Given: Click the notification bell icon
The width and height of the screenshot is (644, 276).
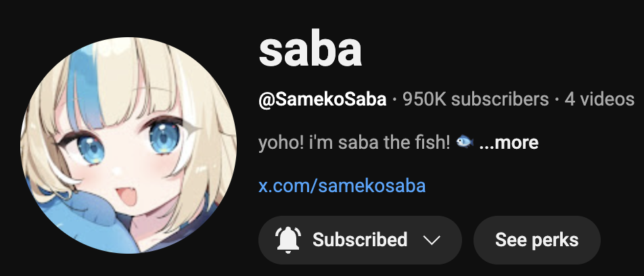Looking at the screenshot, I should click(288, 240).
